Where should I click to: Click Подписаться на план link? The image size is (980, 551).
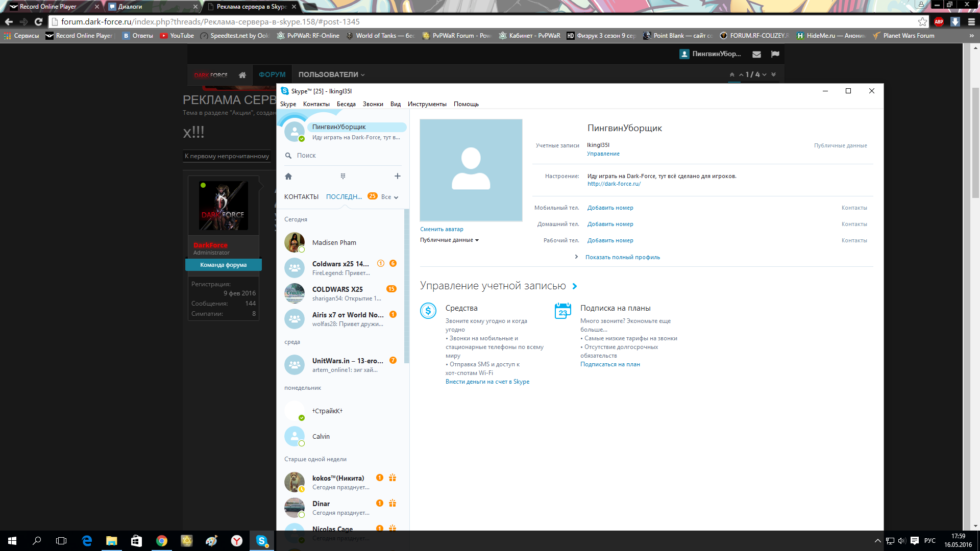610,365
